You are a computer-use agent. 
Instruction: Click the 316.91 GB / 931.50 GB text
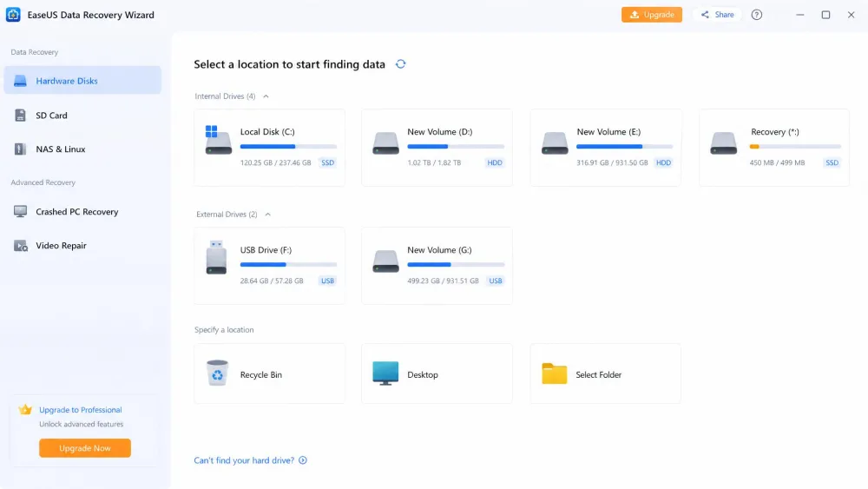click(612, 162)
